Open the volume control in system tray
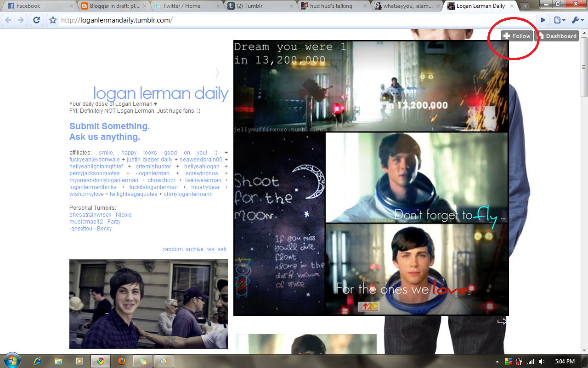Screen dimensions: 588x368 click(x=542, y=362)
